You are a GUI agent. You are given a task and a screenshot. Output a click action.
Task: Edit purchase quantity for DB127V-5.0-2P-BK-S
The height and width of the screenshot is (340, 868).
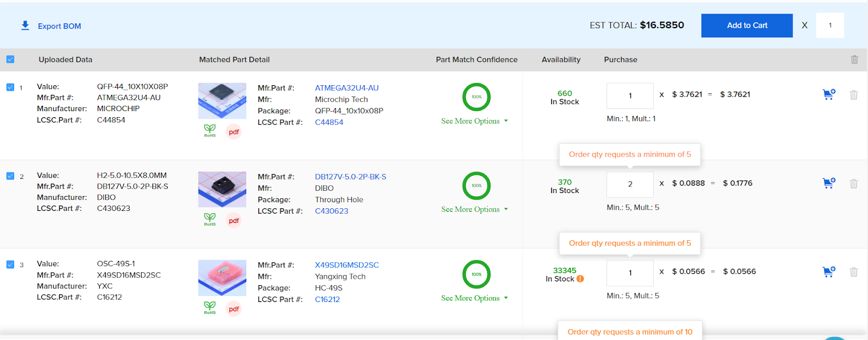click(630, 184)
